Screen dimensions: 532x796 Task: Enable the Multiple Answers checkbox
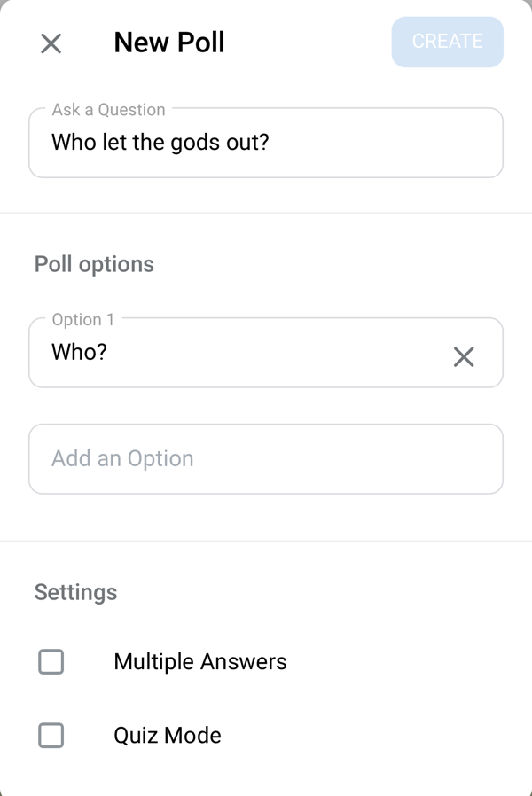[x=51, y=661]
